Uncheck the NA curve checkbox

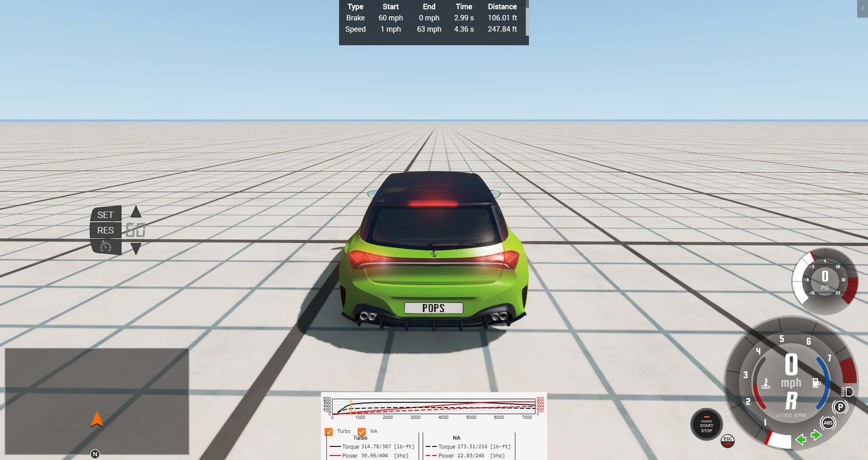[362, 432]
